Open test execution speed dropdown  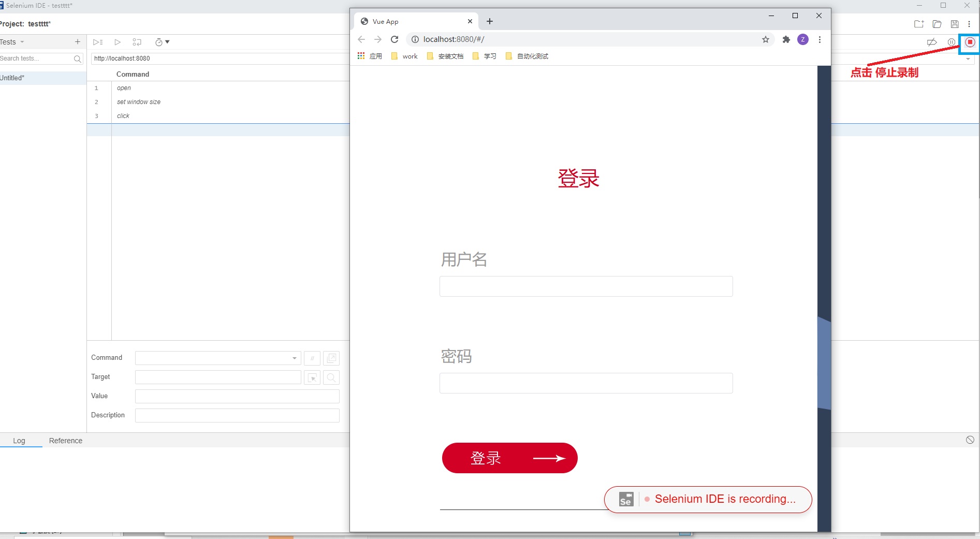162,42
